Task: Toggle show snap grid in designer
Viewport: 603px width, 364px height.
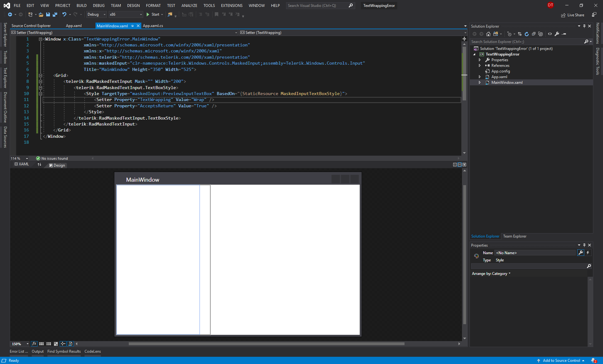Action: 41,344
